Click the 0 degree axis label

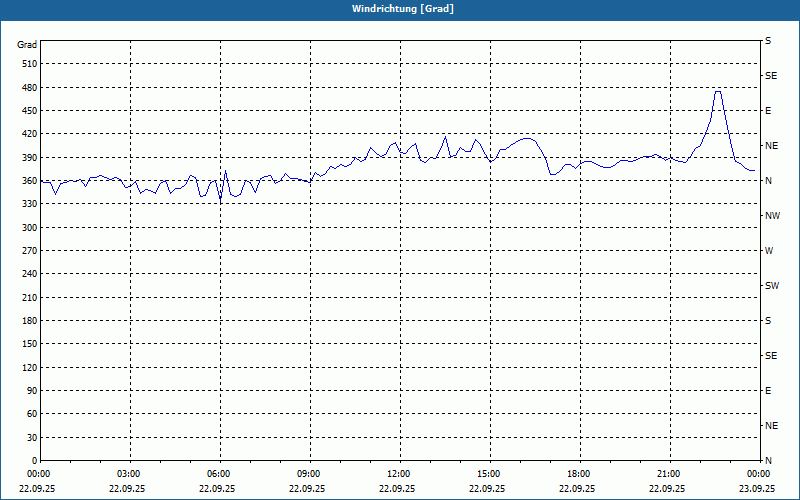(34, 461)
